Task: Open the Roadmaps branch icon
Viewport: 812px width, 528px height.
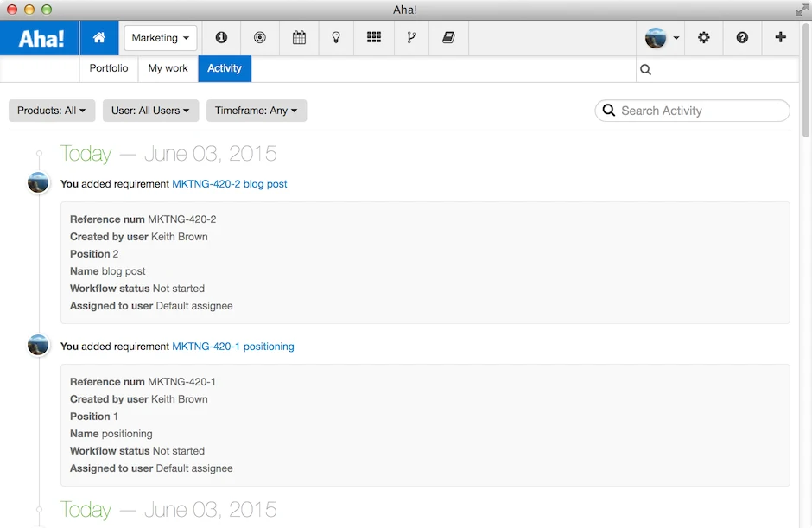Action: [x=412, y=37]
